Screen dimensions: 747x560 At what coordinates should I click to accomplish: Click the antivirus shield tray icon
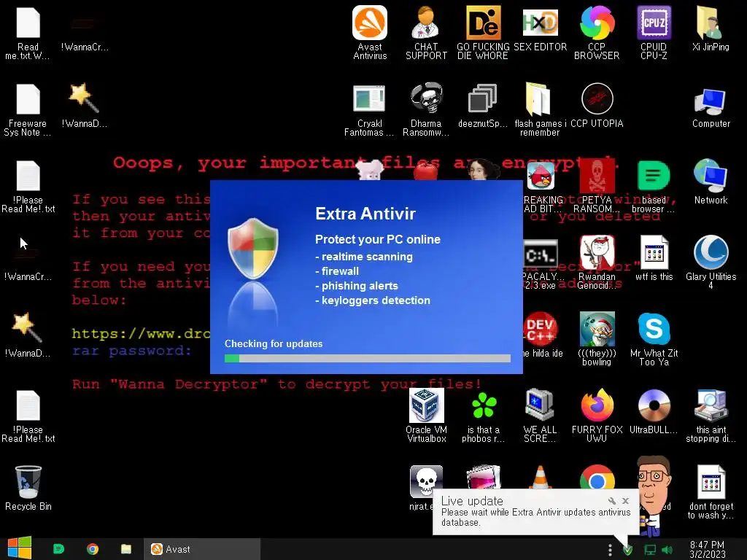pos(628,550)
